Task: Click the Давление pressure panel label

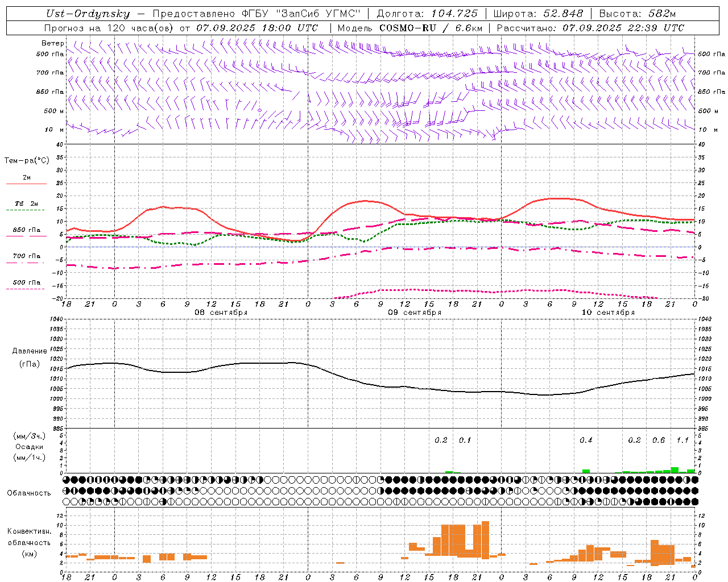Action: 30,351
